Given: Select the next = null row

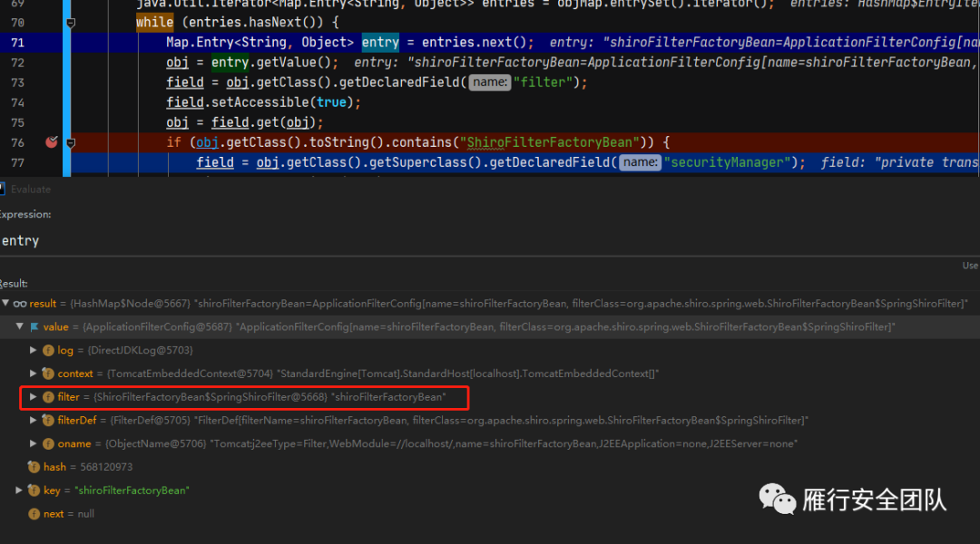Looking at the screenshot, I should click(490, 513).
